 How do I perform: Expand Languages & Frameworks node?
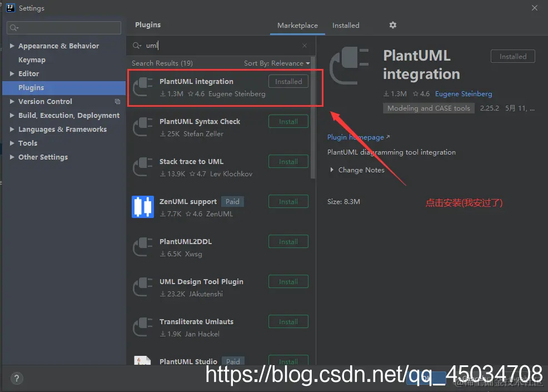[x=12, y=129]
